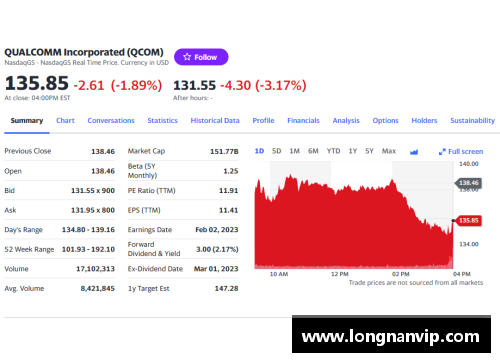This screenshot has height=362, width=500.
Task: Switch chart range to 1M
Action: click(295, 151)
